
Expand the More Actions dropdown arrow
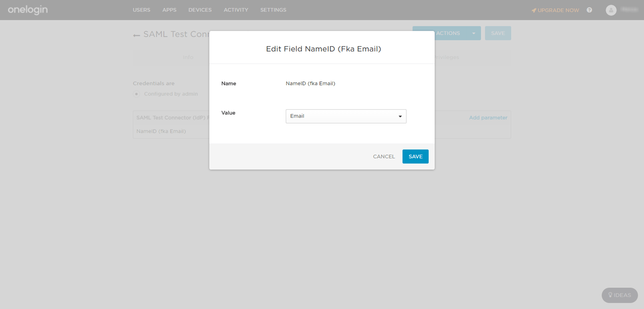coord(473,33)
